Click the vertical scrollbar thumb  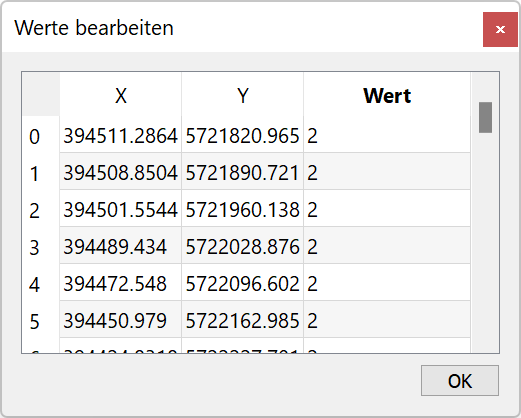[x=485, y=117]
